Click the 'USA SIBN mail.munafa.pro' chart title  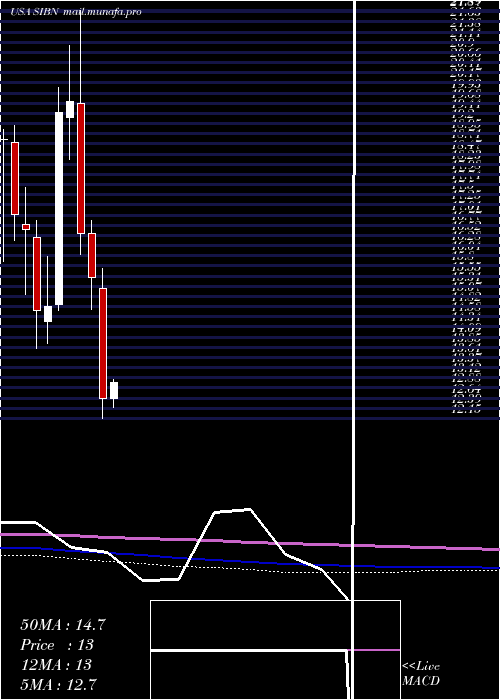pos(76,12)
